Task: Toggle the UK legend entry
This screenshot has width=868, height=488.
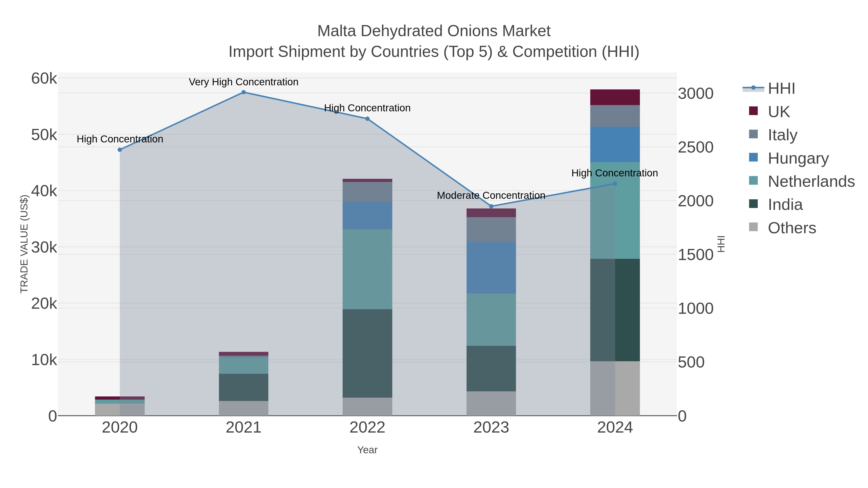Action: [x=769, y=112]
